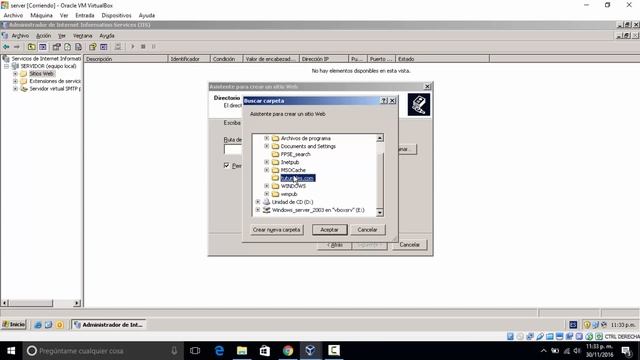Click the IIS toolbar forward arrow
This screenshot has width=640, height=360.
click(x=17, y=47)
